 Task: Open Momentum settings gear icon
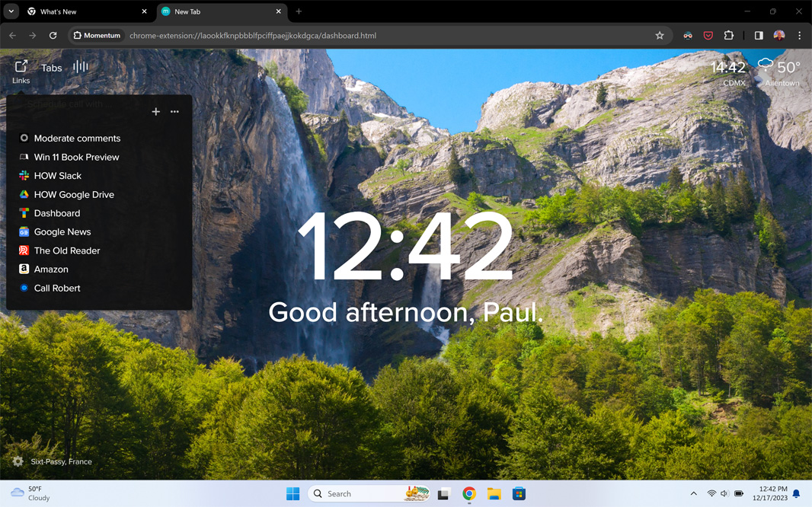[x=18, y=461]
